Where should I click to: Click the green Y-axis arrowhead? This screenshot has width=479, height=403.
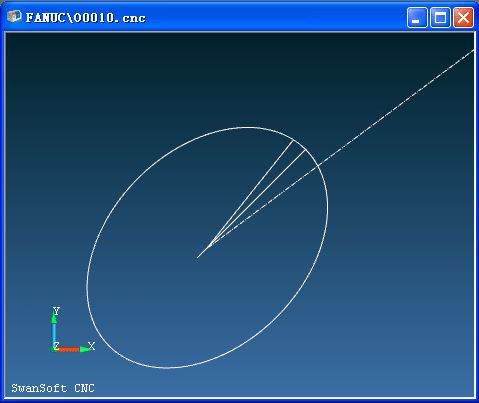pyautogui.click(x=54, y=319)
